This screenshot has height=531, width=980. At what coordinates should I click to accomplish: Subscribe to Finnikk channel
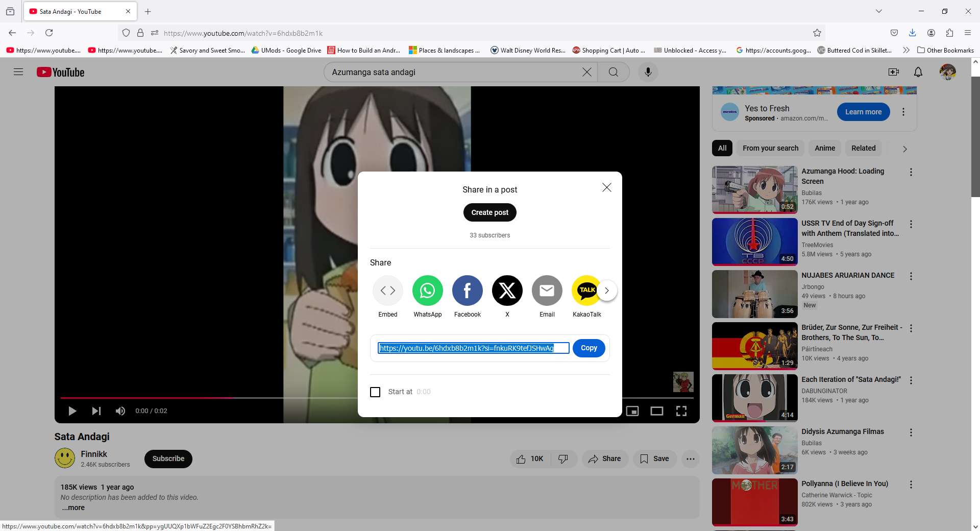click(168, 458)
